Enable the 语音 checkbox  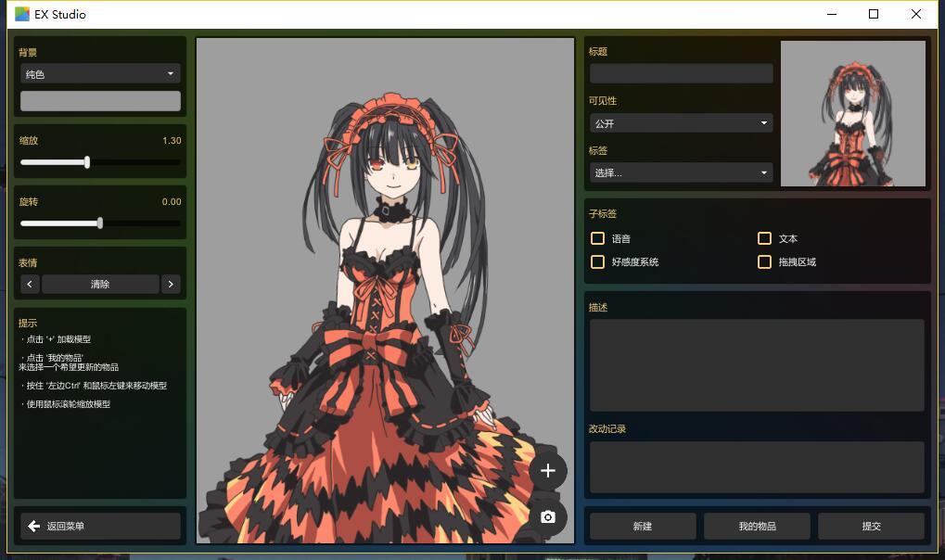coord(598,238)
